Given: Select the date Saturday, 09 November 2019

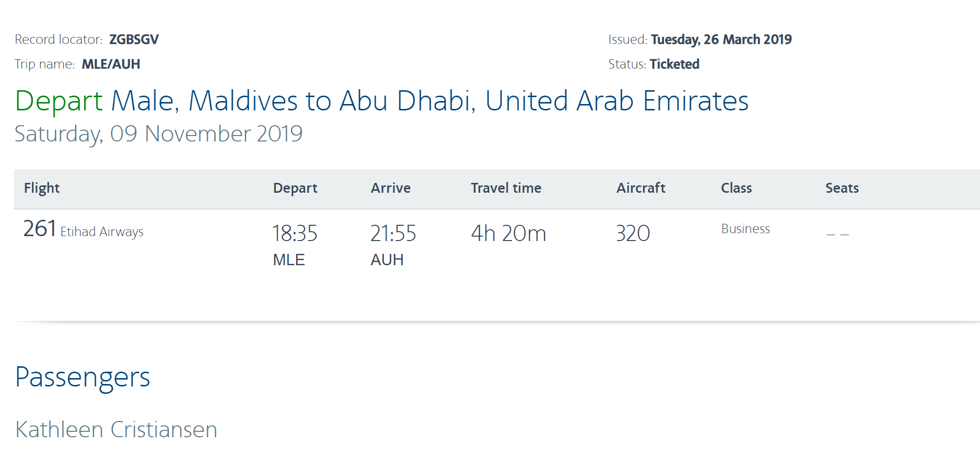Looking at the screenshot, I should tap(158, 134).
